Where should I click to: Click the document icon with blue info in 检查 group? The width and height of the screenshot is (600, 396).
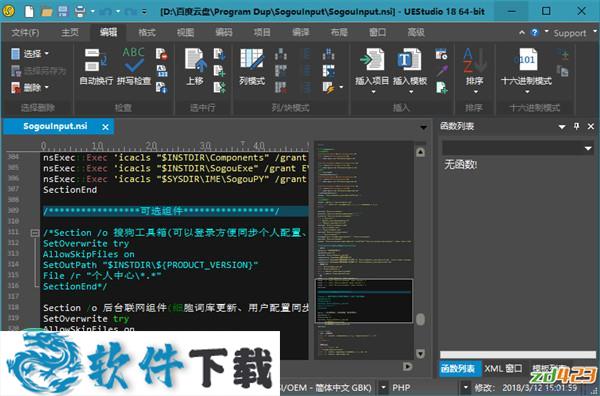161,88
